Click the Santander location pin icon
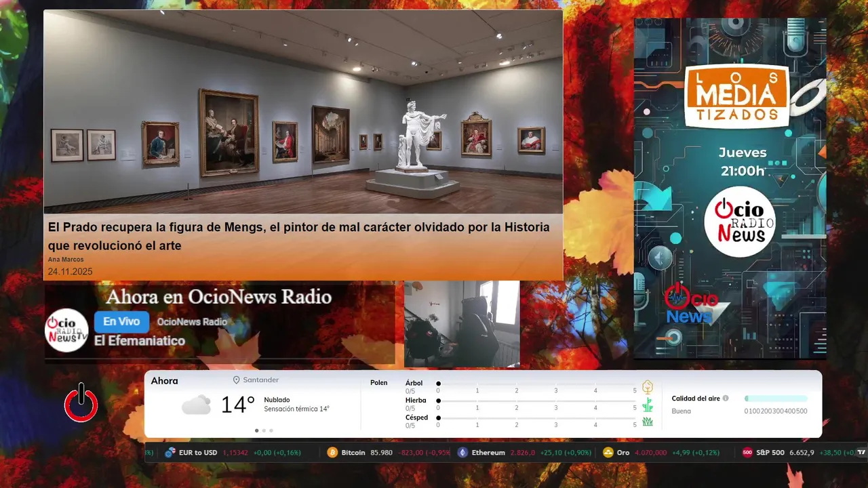 (x=237, y=380)
